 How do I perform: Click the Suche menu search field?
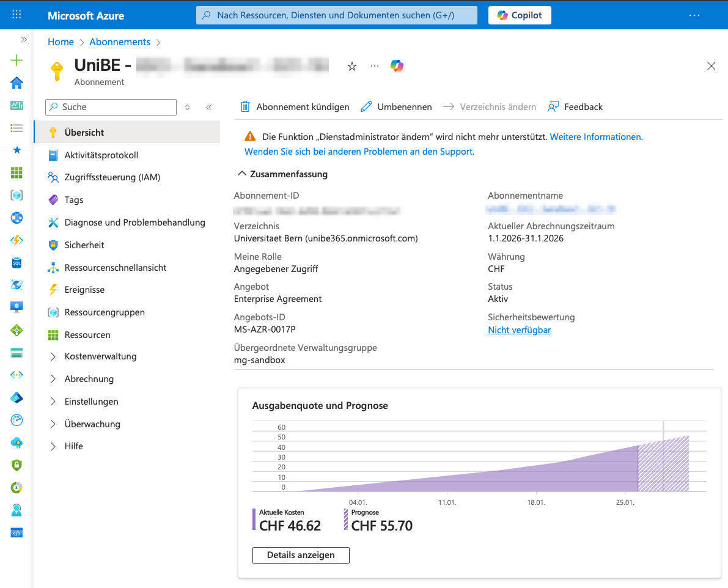tap(116, 107)
